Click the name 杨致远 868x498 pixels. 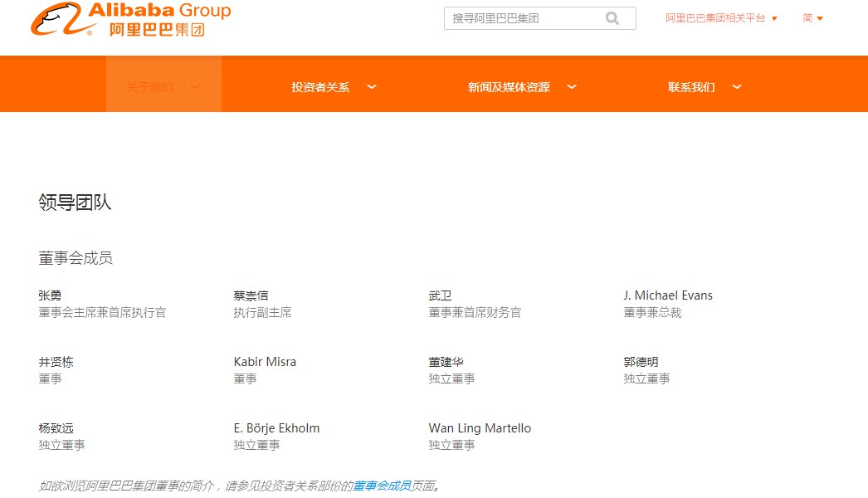coord(56,428)
